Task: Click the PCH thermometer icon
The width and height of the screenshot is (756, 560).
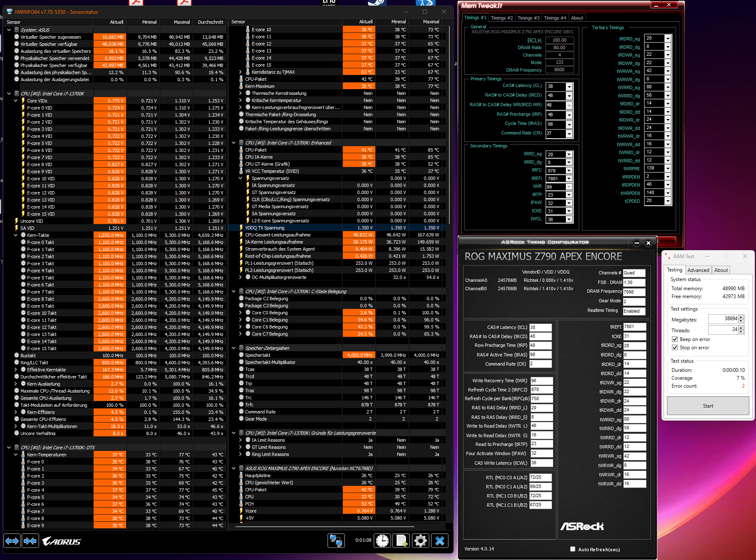Action: point(241,504)
